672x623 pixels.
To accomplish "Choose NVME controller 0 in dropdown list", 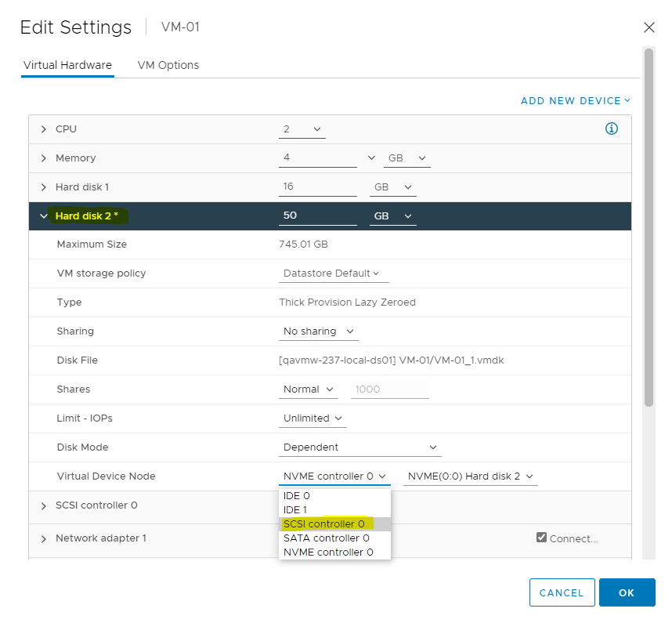I will coord(334,552).
